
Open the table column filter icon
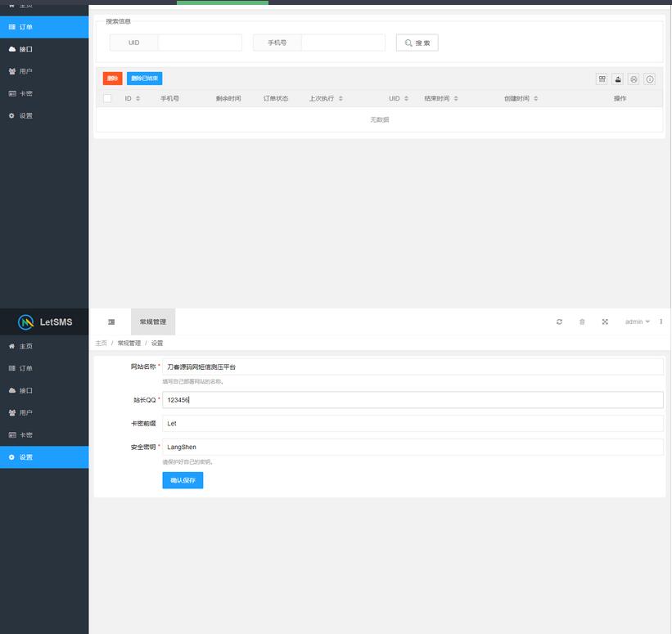(602, 79)
